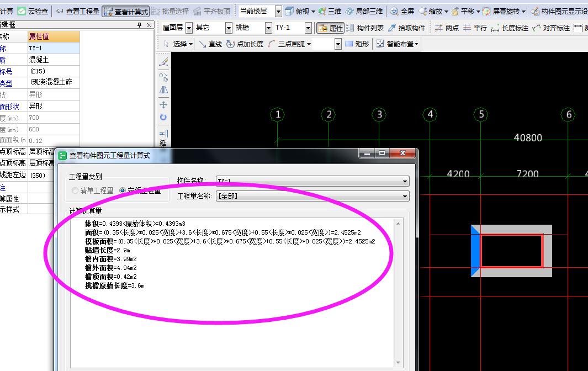Click the 属性值 column header
Image resolution: width=588 pixels, height=371 pixels.
click(x=54, y=36)
